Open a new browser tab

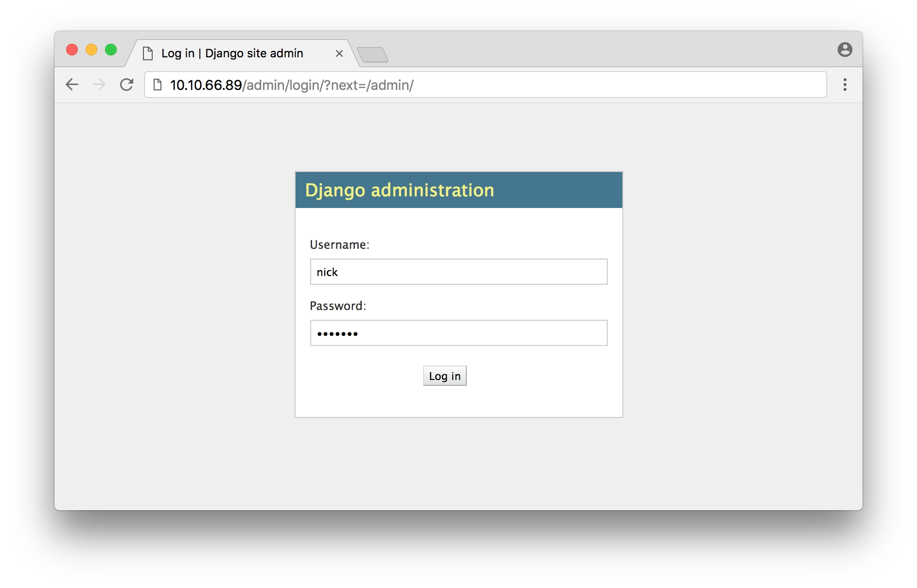pos(372,54)
